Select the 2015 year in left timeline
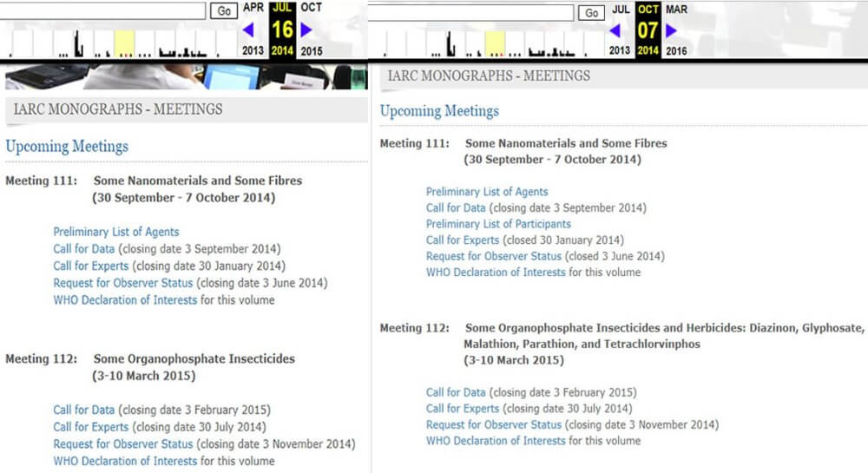This screenshot has height=473, width=868. 312,51
